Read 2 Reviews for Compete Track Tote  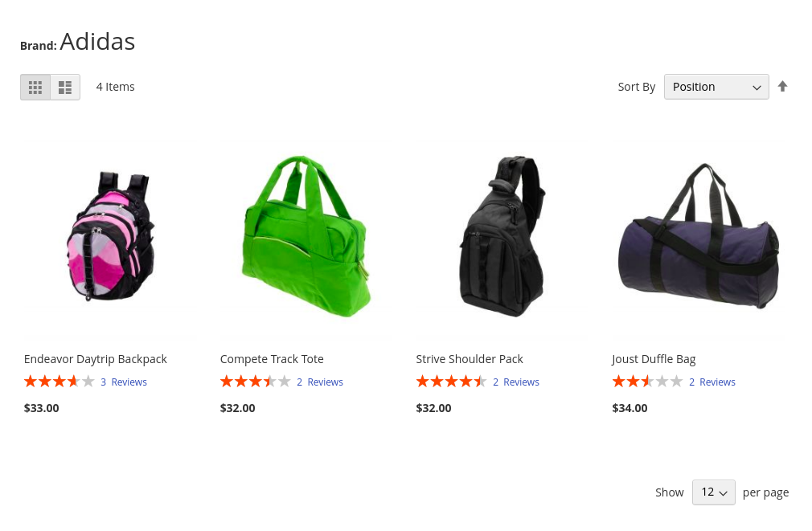coord(320,382)
